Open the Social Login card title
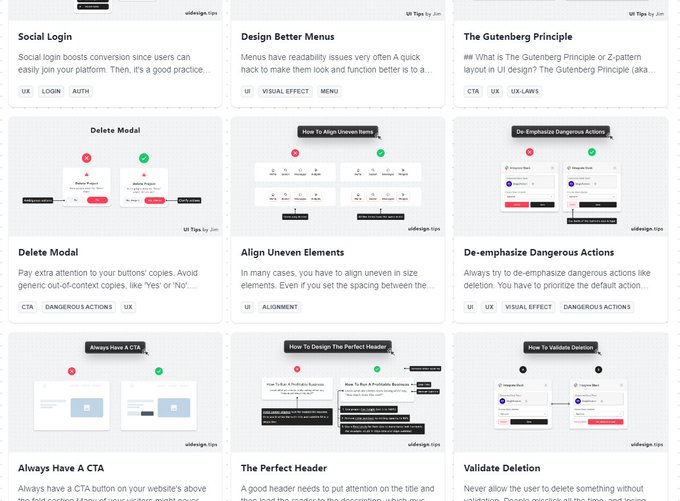Viewport: 680px width, 501px height. pyautogui.click(x=45, y=37)
